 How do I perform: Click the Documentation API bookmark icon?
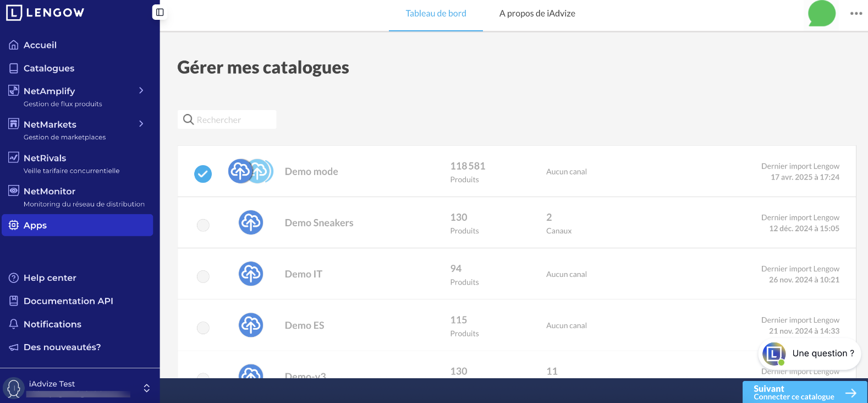coord(14,301)
